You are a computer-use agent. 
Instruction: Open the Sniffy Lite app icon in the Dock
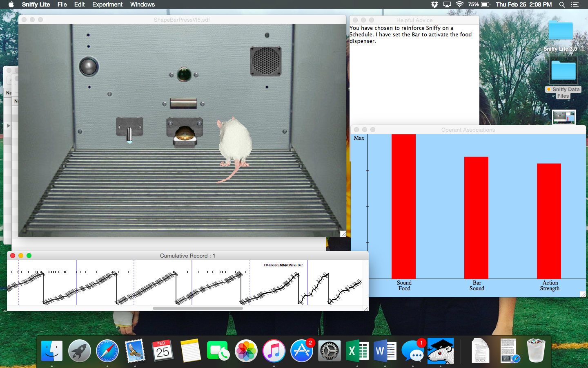coord(441,350)
